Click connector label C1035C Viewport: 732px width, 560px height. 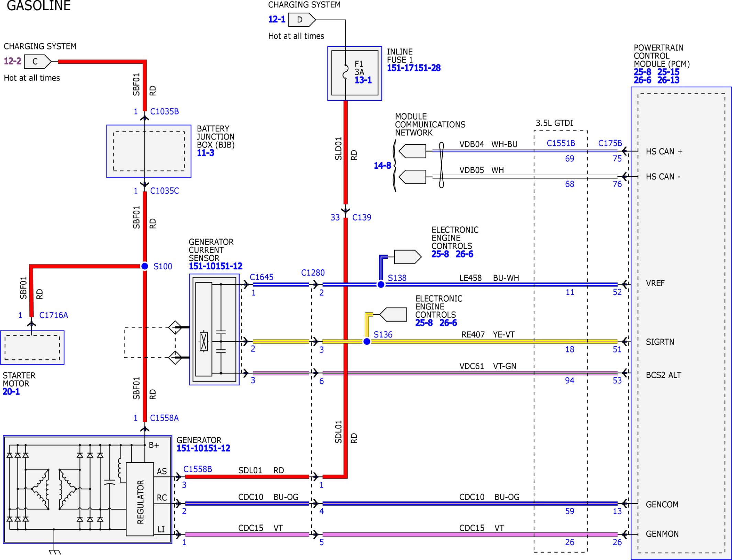click(x=165, y=191)
